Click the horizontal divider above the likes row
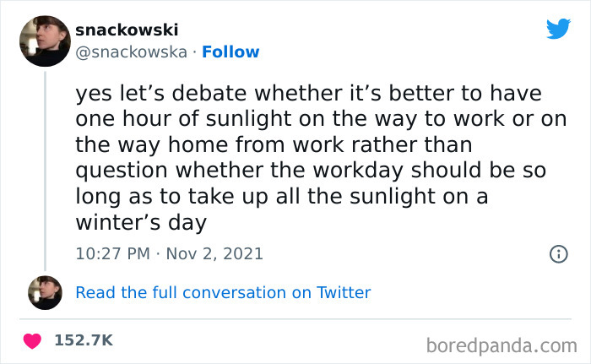The height and width of the screenshot is (364, 591). point(295,320)
